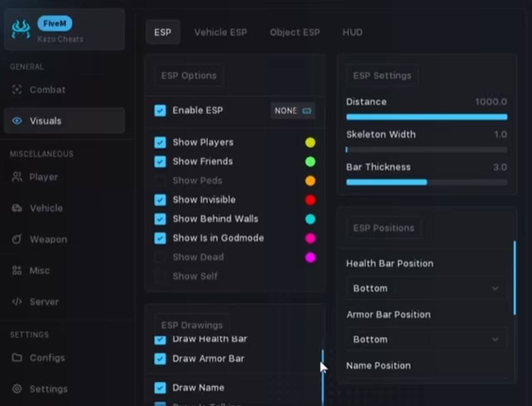Change the Show Friends color swatch
The width and height of the screenshot is (532, 406).
pyautogui.click(x=310, y=161)
